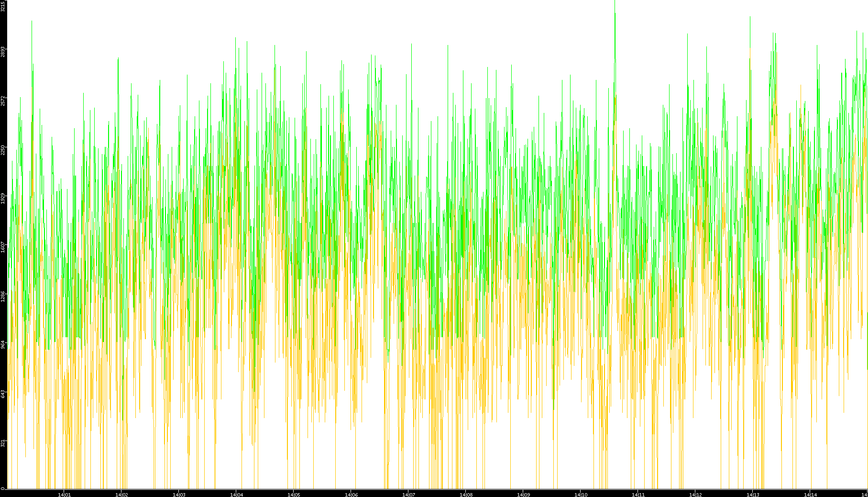This screenshot has height=497, width=868.
Task: Click the 14:14 time axis label
Action: [810, 494]
